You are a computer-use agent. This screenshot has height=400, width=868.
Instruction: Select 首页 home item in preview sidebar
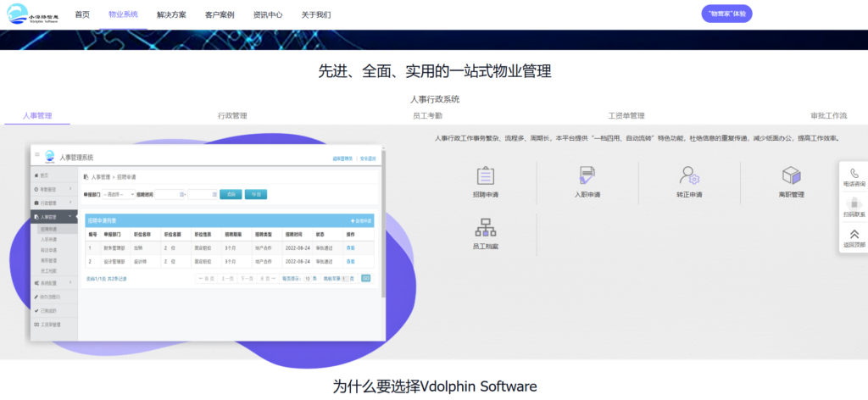tap(53, 175)
